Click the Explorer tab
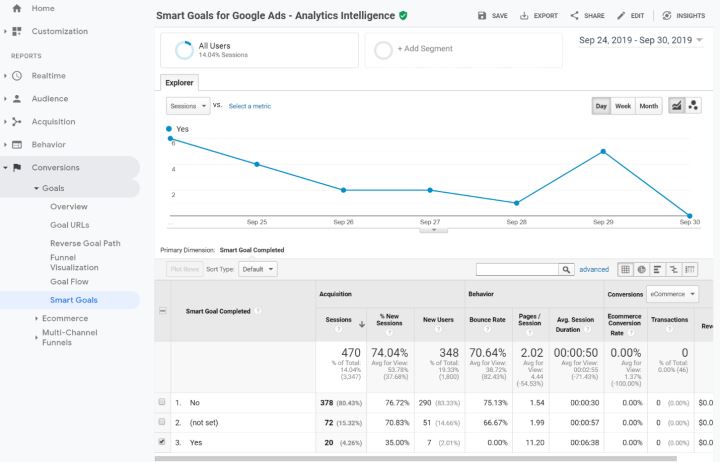Viewport: 720px width, 462px height. (x=179, y=83)
